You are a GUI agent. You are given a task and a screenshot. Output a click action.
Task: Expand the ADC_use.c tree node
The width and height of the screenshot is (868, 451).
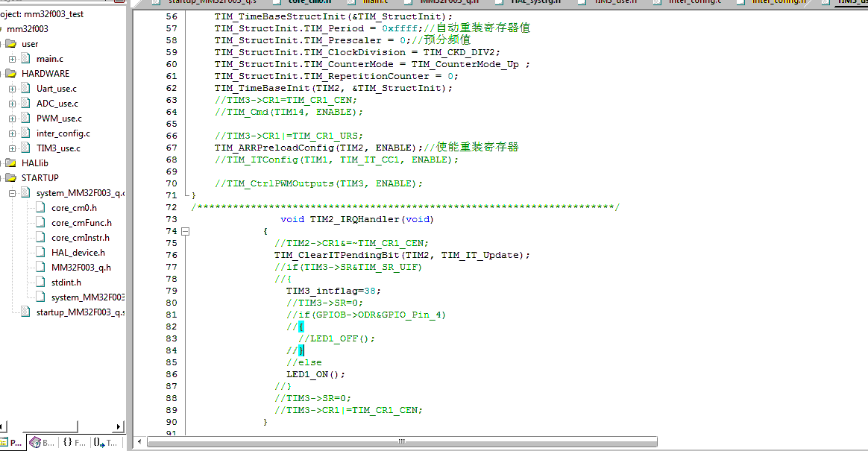click(x=12, y=104)
